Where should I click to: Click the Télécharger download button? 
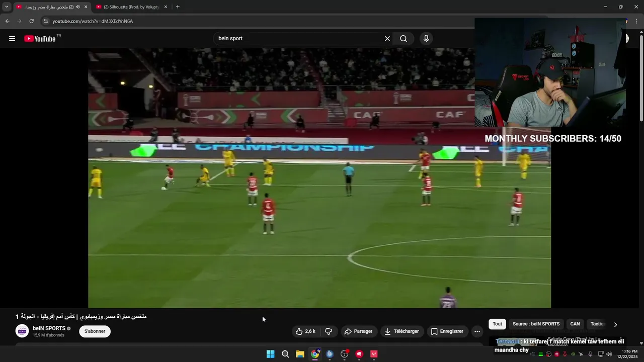[401, 331]
